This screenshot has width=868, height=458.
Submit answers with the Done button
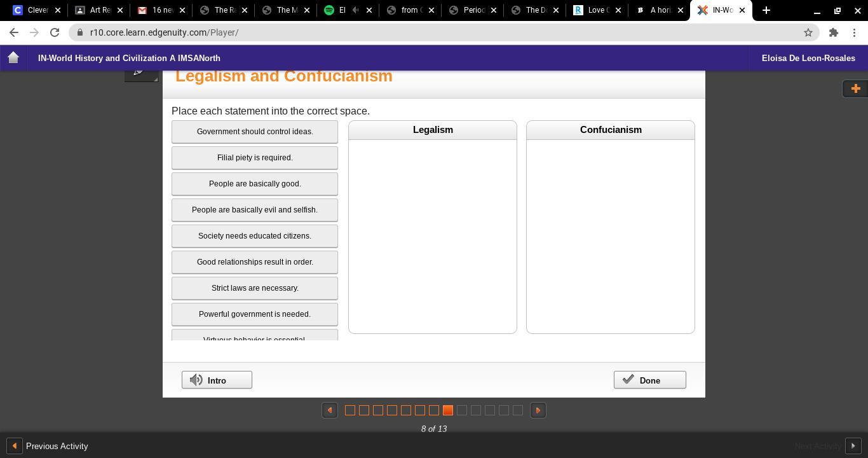pos(649,380)
